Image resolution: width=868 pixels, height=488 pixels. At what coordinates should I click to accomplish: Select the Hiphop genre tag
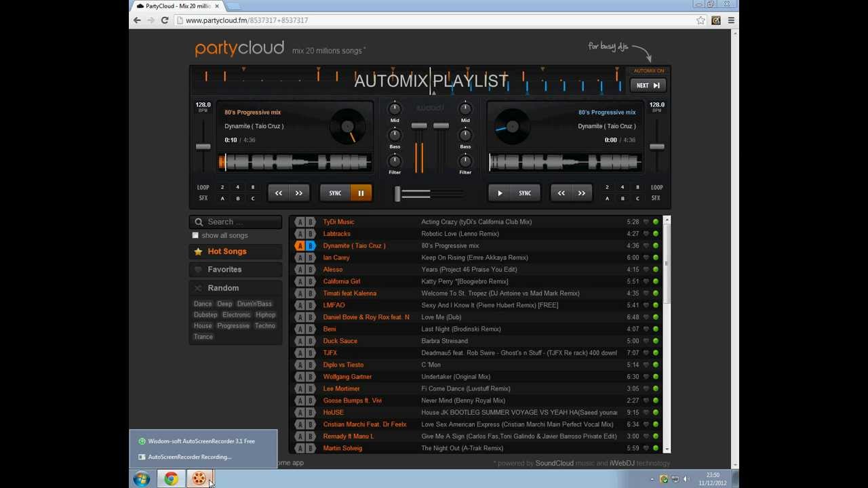point(265,314)
